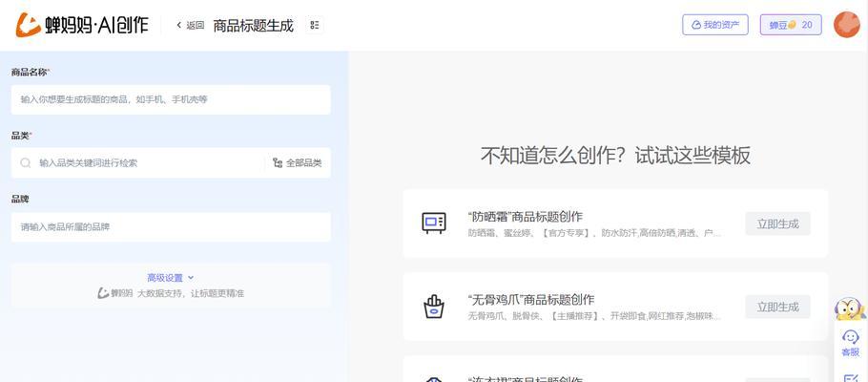Click the search magnifier icon in 品类

click(x=26, y=163)
